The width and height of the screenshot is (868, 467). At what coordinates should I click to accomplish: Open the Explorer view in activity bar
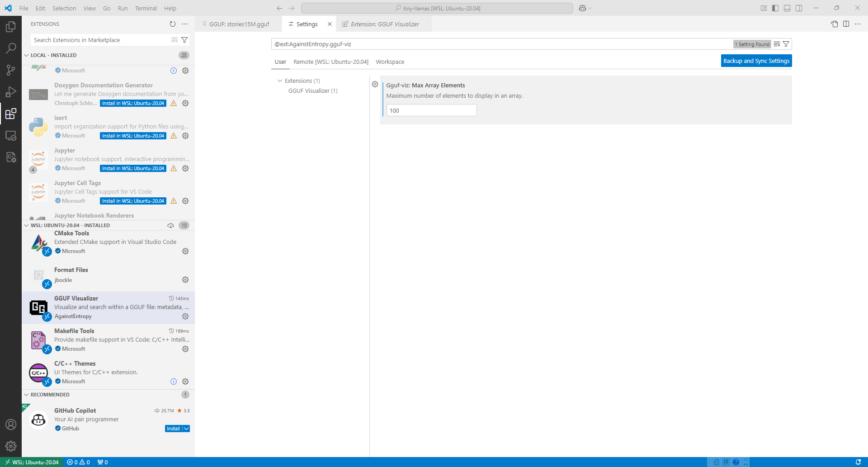click(11, 27)
